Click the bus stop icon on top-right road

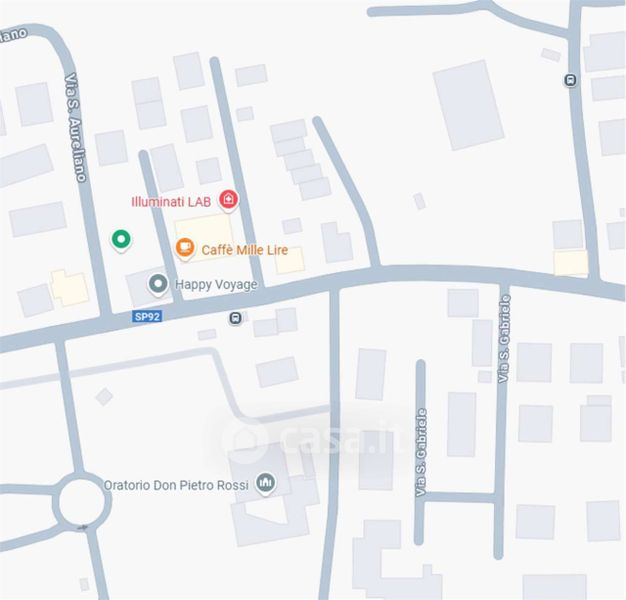point(571,80)
